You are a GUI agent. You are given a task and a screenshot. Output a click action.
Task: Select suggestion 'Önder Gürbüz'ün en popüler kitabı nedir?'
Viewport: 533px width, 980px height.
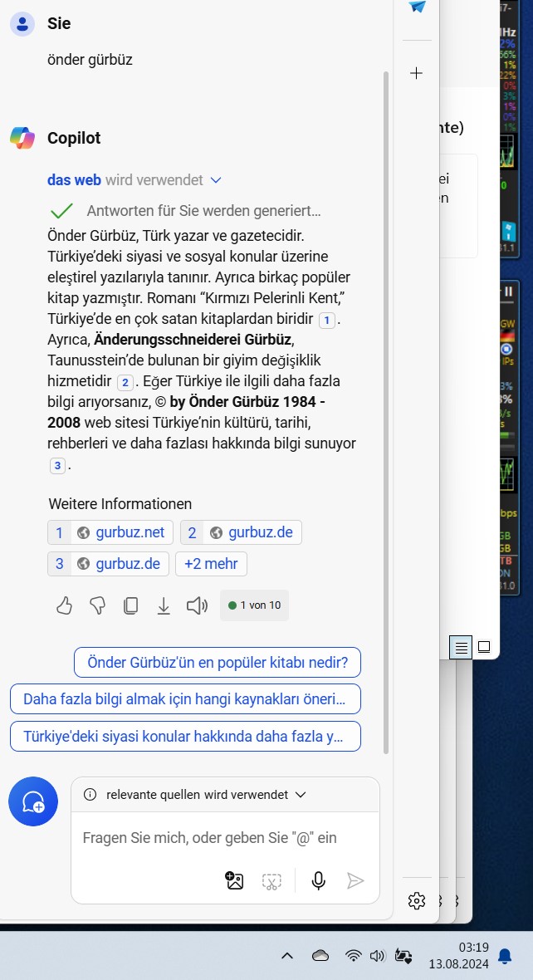pyautogui.click(x=218, y=663)
